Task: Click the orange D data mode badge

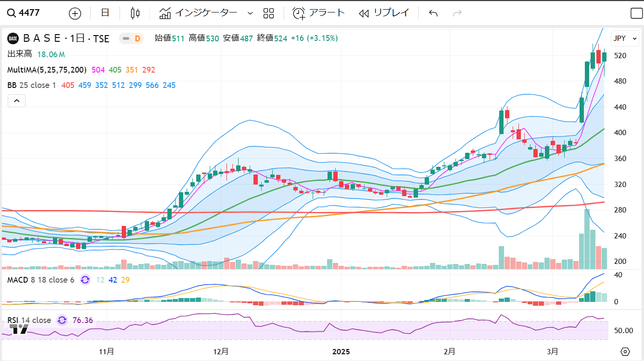Action: (138, 38)
